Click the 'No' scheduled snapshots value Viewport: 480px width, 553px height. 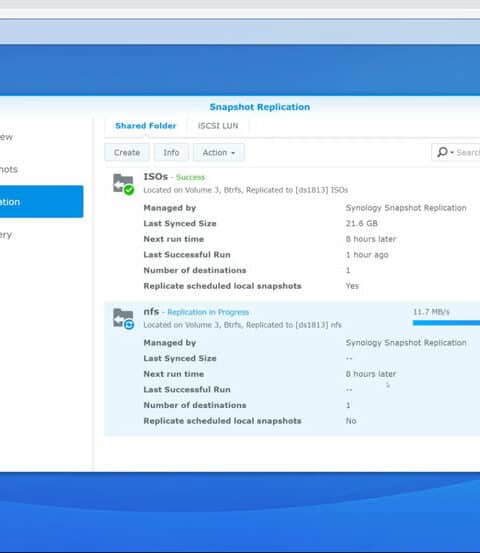[351, 421]
